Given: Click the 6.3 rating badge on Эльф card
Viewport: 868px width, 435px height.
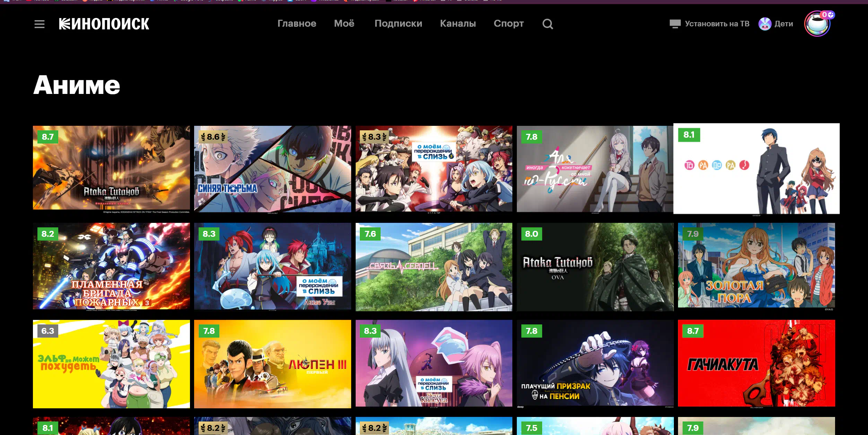Looking at the screenshot, I should (x=48, y=331).
